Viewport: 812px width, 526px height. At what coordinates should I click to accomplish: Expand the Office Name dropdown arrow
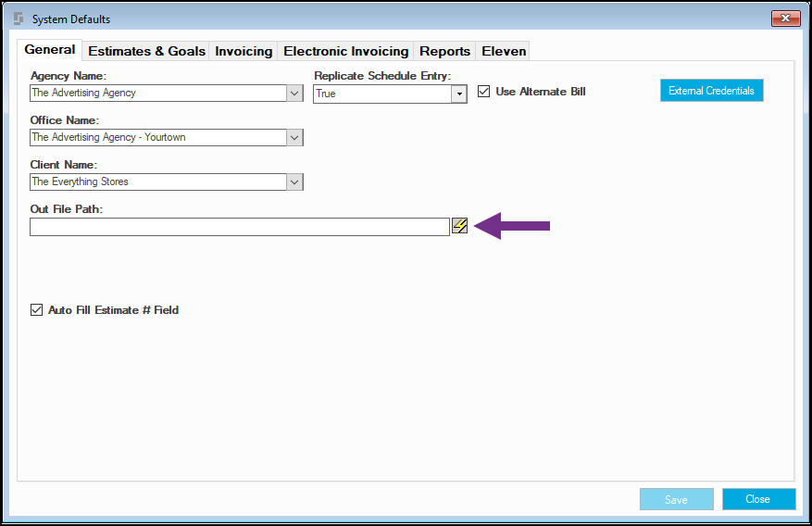tap(294, 138)
